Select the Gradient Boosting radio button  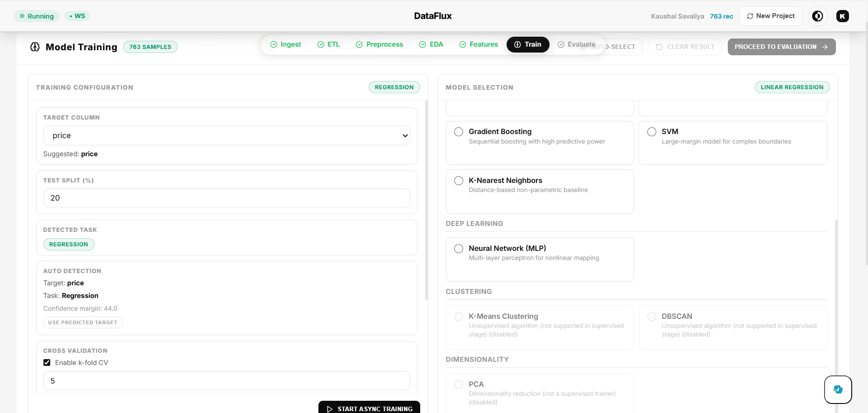(458, 132)
